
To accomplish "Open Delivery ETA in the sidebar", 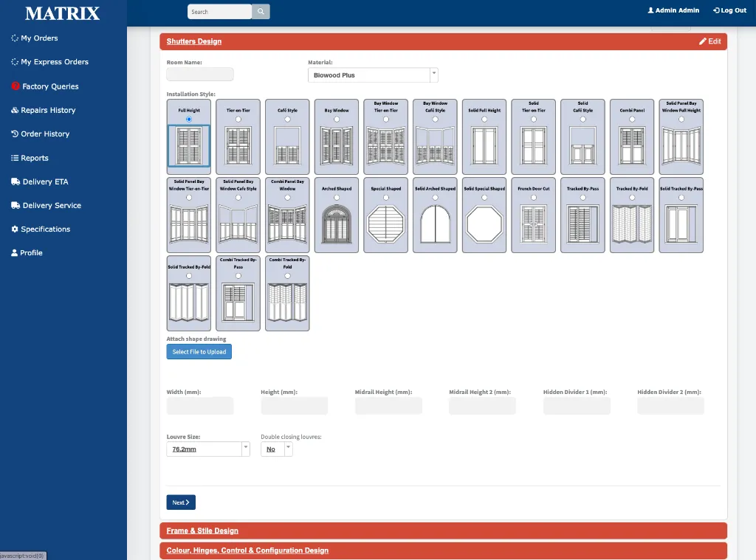I will pos(40,182).
